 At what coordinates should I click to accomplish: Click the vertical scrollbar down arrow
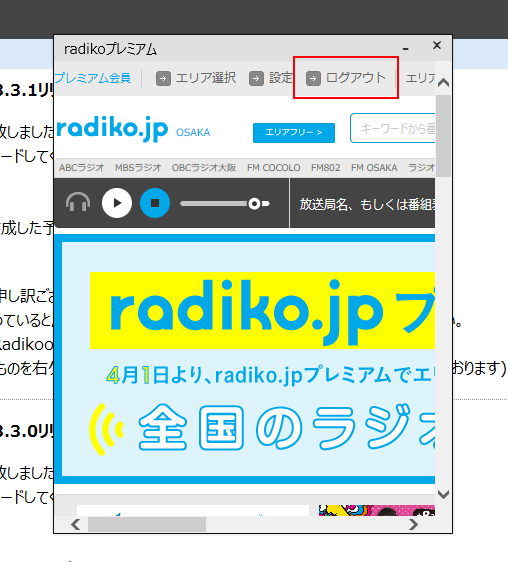pyautogui.click(x=443, y=495)
